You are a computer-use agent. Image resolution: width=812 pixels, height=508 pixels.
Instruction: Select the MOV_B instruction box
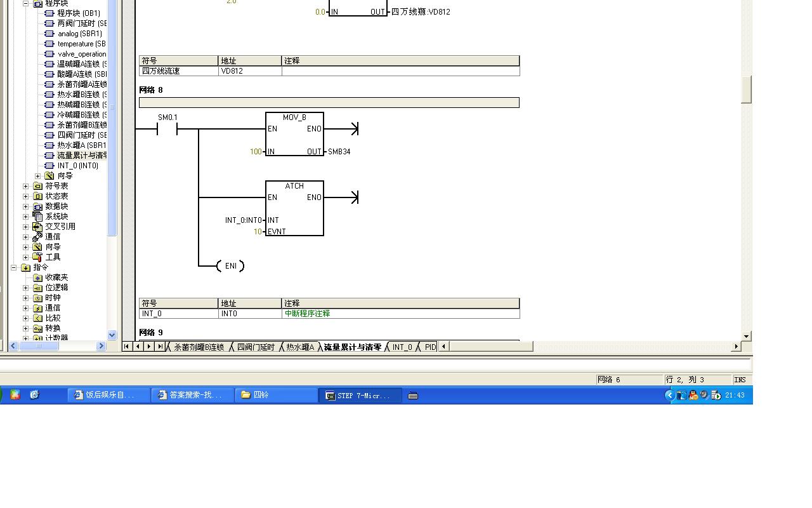(294, 134)
